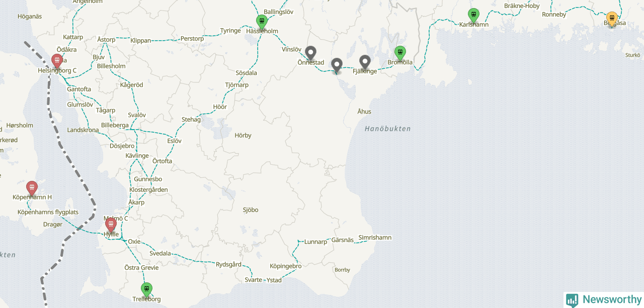
Task: Click the yellow train marker at Bergåsa
Action: [x=612, y=19]
